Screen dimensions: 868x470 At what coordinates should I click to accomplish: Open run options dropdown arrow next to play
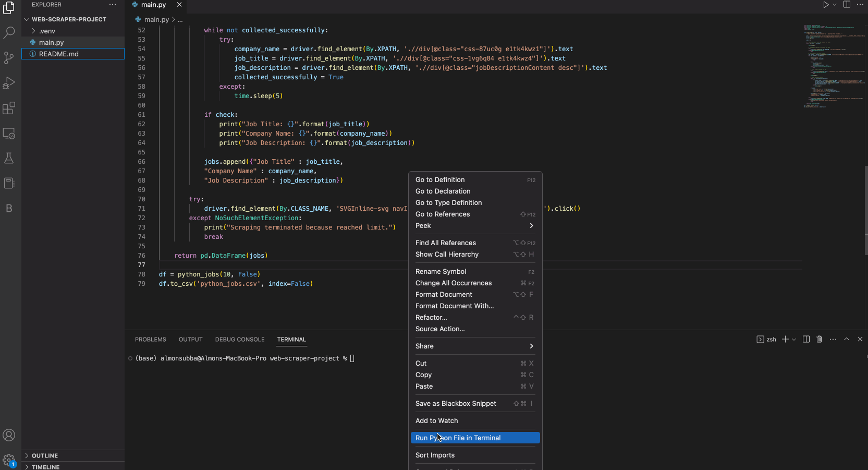coord(835,5)
